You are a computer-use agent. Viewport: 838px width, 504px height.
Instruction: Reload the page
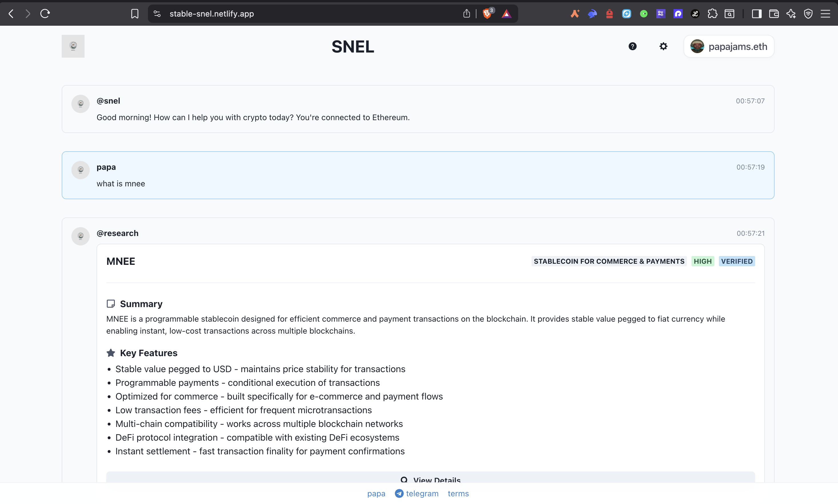[x=45, y=14]
